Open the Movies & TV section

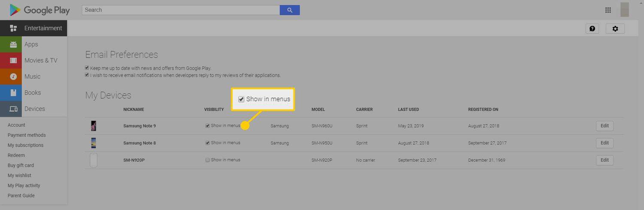coord(33,61)
